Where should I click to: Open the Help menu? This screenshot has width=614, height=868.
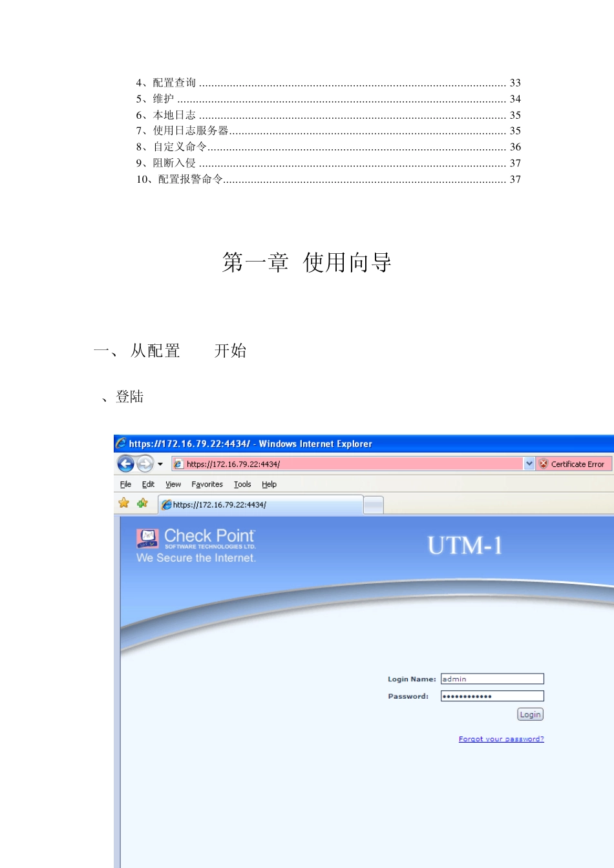[269, 484]
